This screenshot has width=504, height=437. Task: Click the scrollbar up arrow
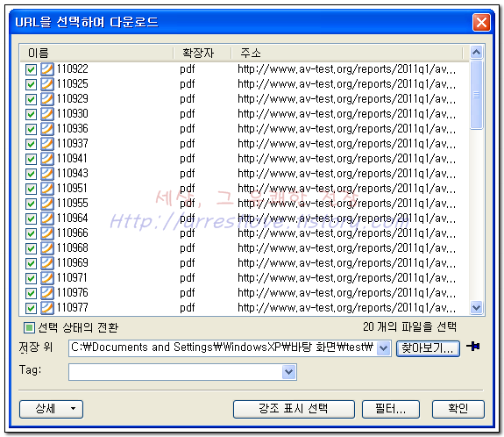click(476, 52)
